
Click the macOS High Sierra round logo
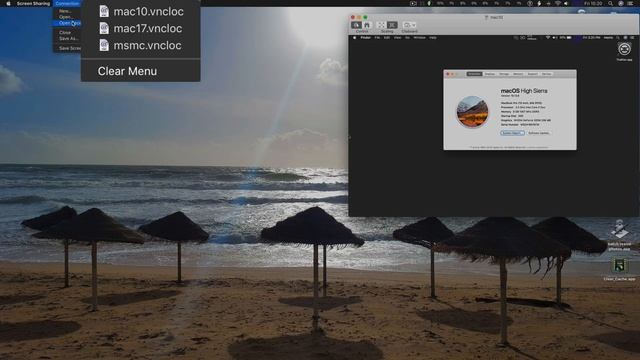pyautogui.click(x=472, y=112)
